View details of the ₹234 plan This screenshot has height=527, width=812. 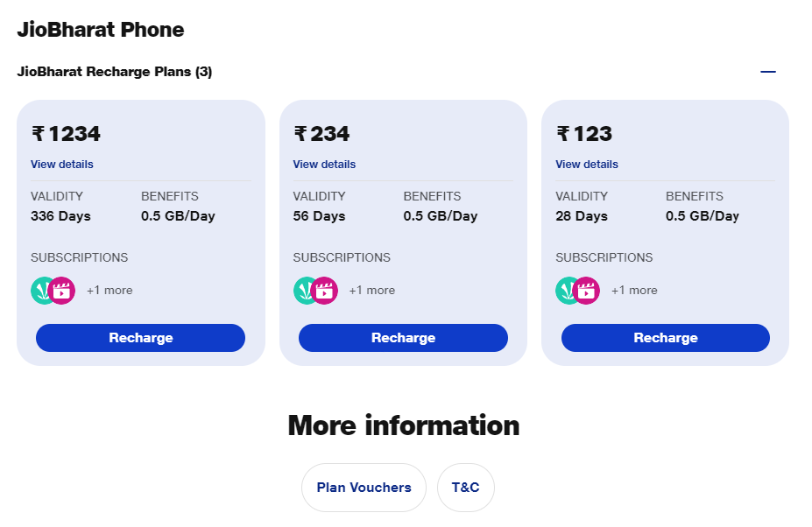pos(324,164)
